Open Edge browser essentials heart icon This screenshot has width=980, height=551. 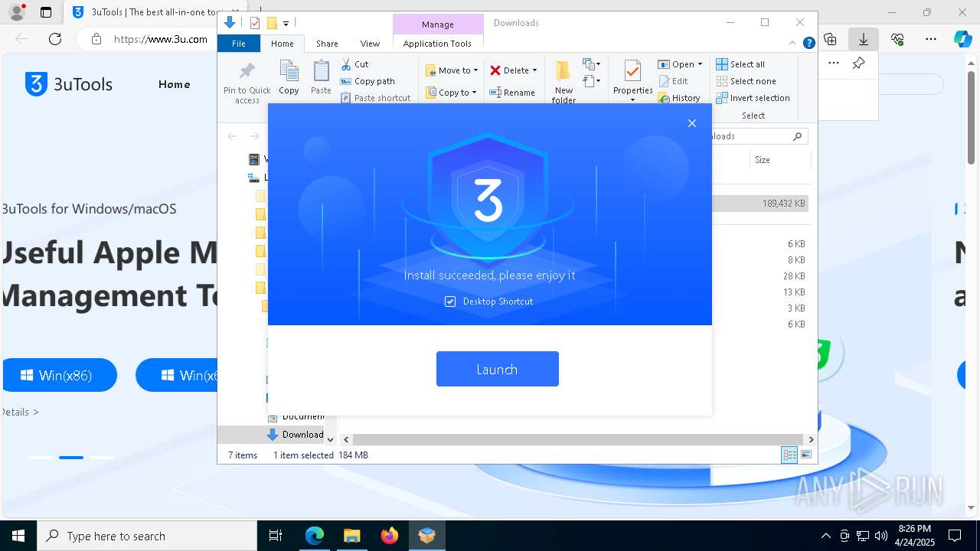pos(897,39)
